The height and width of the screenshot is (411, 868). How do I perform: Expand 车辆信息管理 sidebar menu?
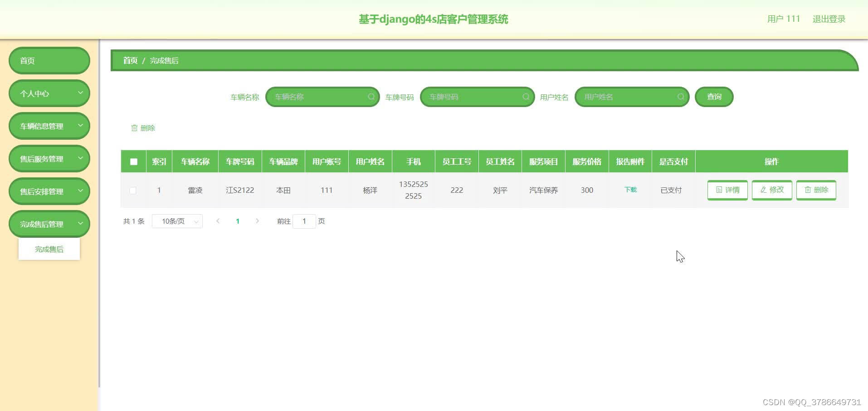[49, 126]
